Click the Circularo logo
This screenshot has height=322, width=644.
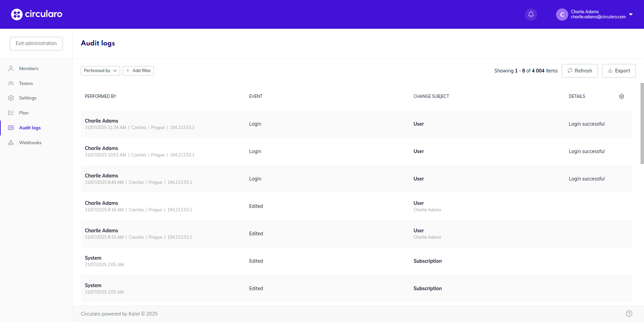(x=37, y=14)
